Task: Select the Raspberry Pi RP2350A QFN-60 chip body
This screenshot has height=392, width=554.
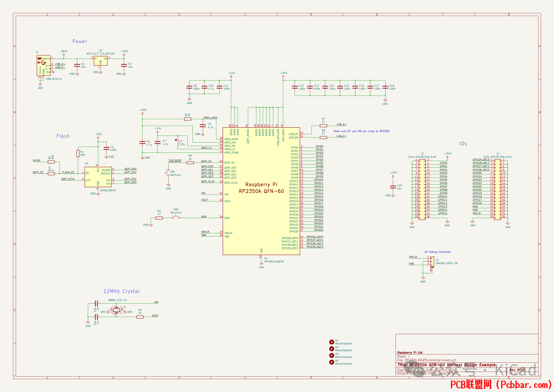Action: pyautogui.click(x=261, y=191)
